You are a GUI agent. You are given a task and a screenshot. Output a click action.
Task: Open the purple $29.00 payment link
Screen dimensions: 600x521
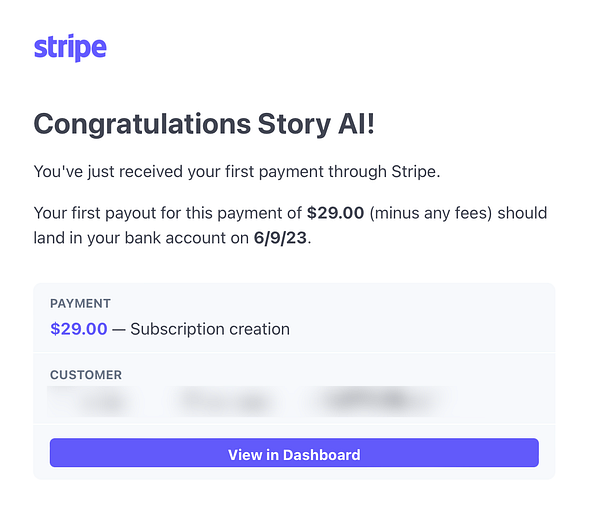point(78,329)
